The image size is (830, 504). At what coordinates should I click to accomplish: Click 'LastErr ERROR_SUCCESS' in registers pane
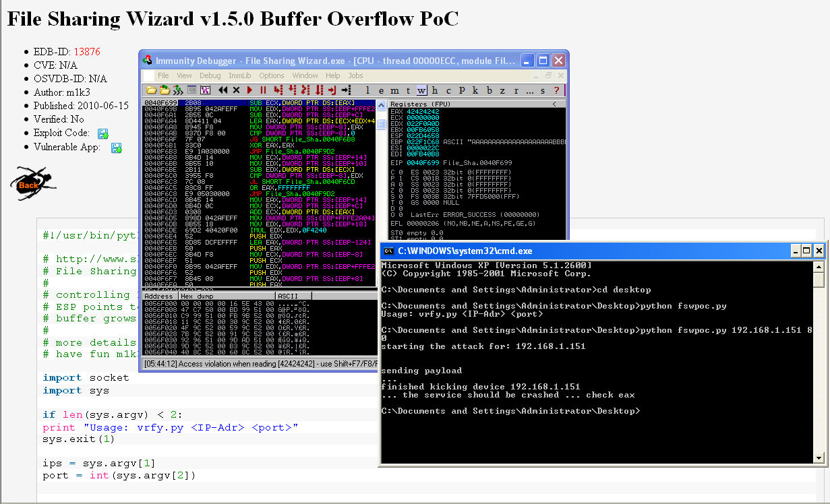[477, 214]
